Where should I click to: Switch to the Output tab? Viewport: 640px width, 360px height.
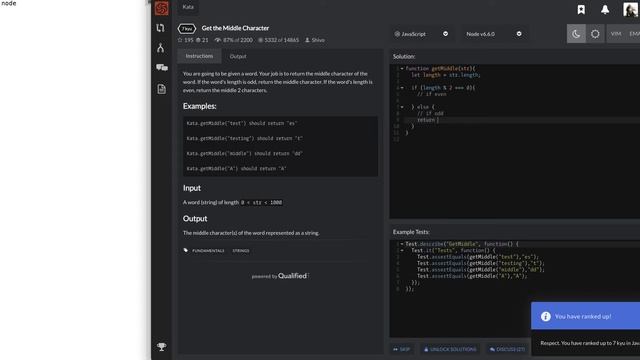(x=238, y=56)
